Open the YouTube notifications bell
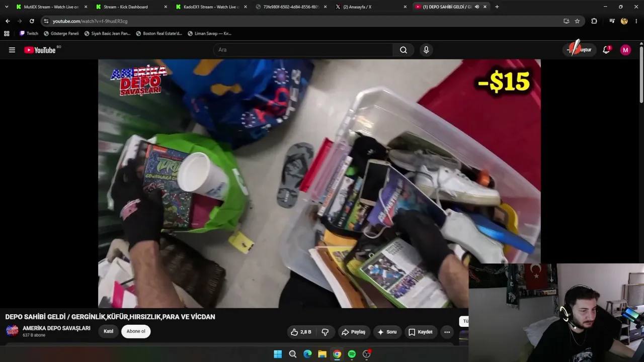 (606, 50)
